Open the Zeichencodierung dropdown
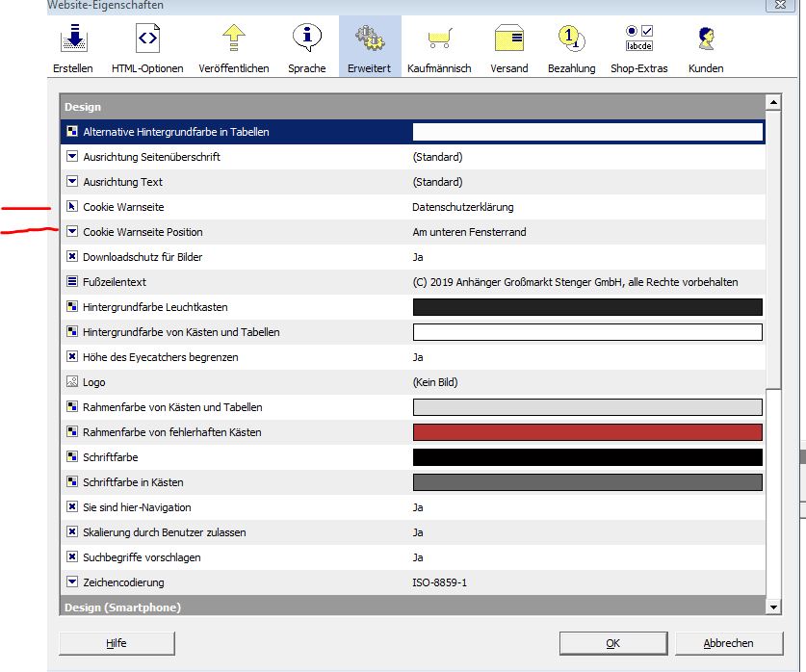Viewport: 806px width, 672px height. (72, 582)
